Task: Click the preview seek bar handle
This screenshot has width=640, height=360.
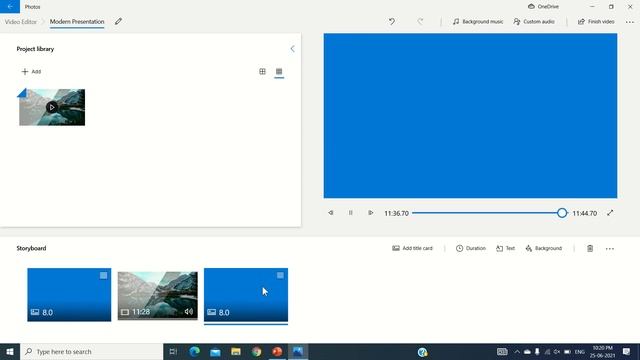Action: click(562, 213)
